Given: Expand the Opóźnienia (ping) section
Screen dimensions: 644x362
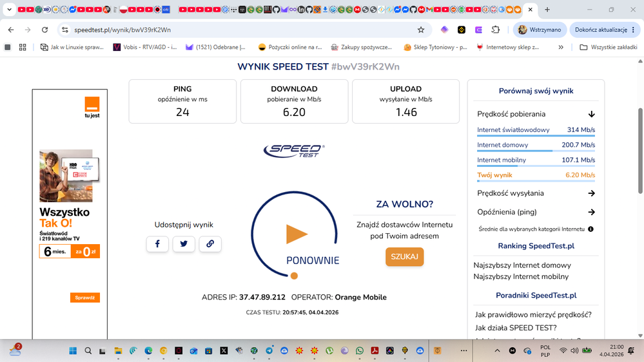Looking at the screenshot, I should pos(591,212).
